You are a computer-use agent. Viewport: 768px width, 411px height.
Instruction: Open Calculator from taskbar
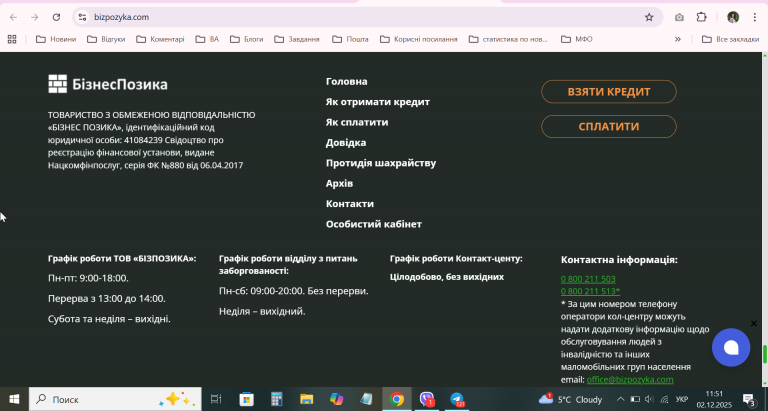(277, 399)
